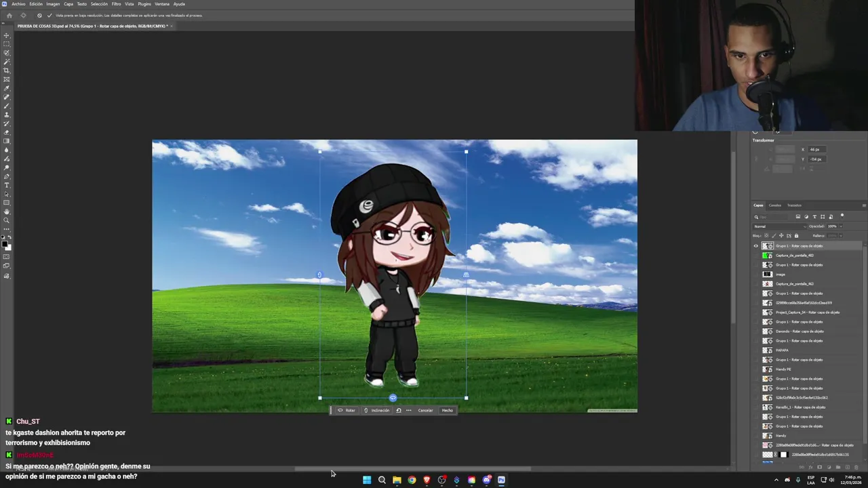This screenshot has height=488, width=868.
Task: Open the Filtro menu
Action: point(116,4)
